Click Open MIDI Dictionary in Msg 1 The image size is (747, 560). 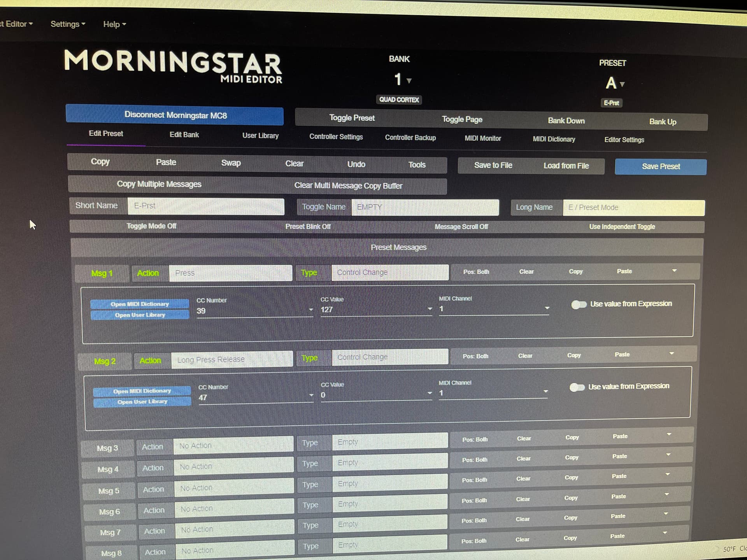(x=140, y=304)
